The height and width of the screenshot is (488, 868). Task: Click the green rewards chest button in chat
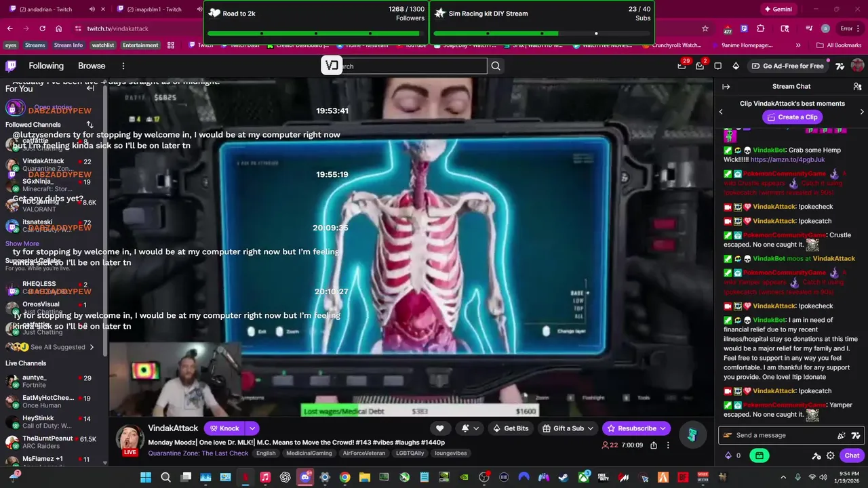pyautogui.click(x=759, y=455)
